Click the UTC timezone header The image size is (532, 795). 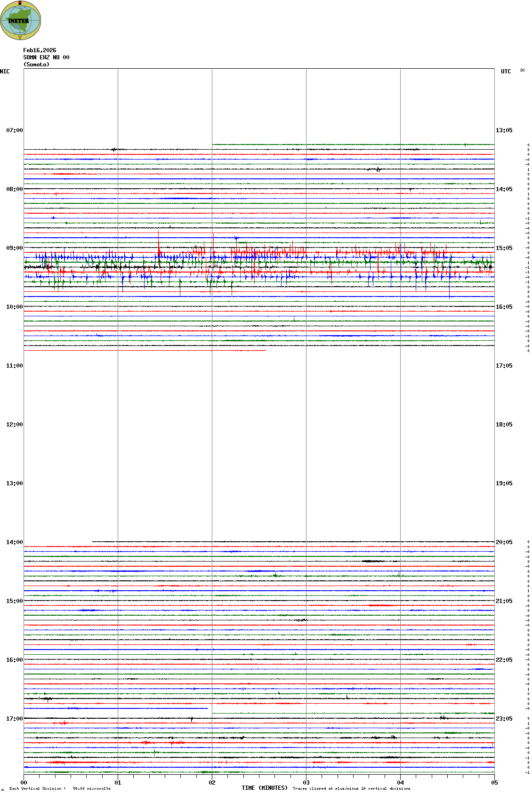click(x=506, y=72)
